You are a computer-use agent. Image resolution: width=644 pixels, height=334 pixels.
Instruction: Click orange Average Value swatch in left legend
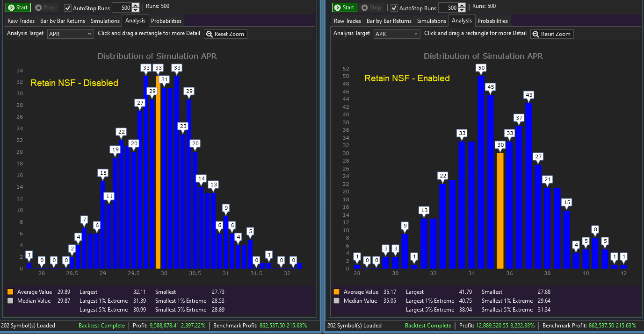click(10, 292)
